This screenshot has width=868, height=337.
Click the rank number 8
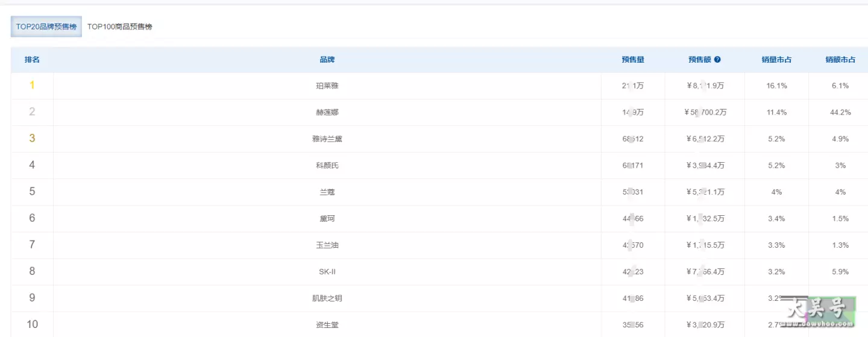pyautogui.click(x=32, y=271)
